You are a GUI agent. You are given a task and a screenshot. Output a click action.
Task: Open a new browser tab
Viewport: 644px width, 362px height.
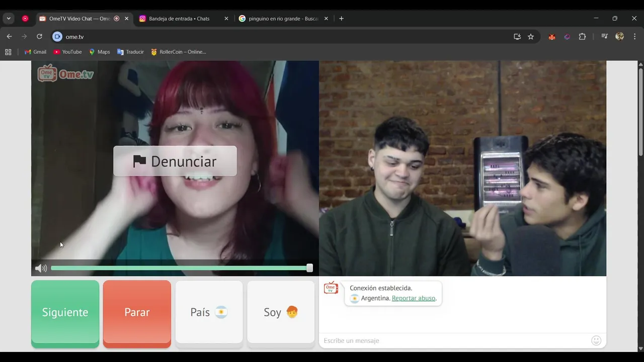click(342, 19)
